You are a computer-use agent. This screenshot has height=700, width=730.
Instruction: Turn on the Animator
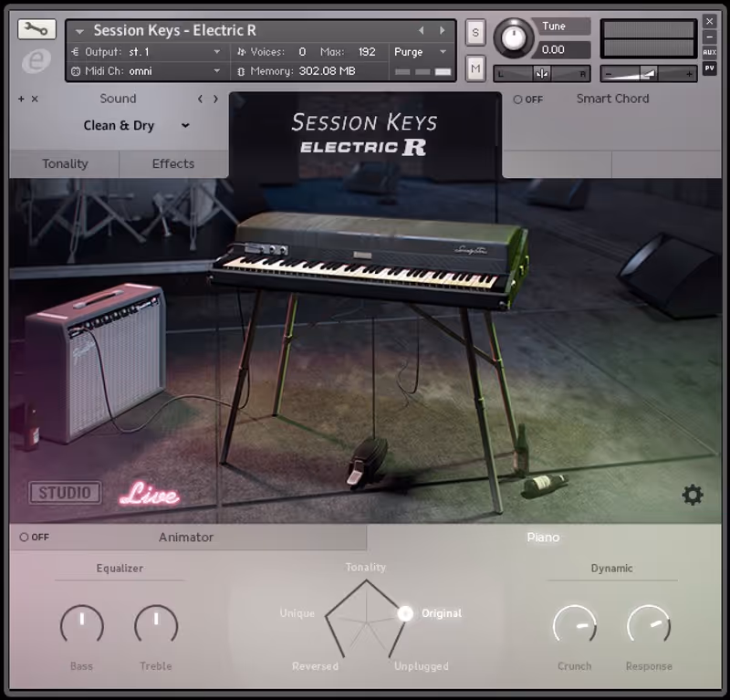(25, 538)
